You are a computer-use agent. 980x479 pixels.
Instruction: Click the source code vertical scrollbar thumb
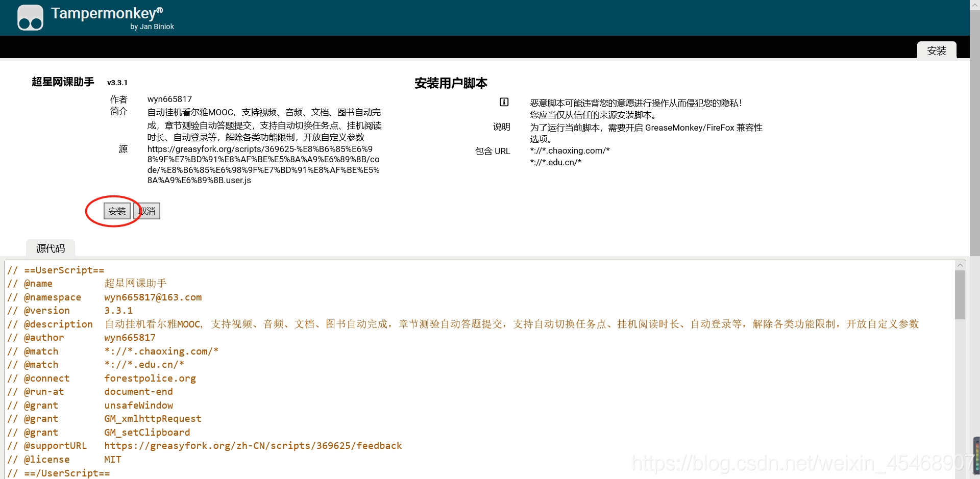pos(960,294)
